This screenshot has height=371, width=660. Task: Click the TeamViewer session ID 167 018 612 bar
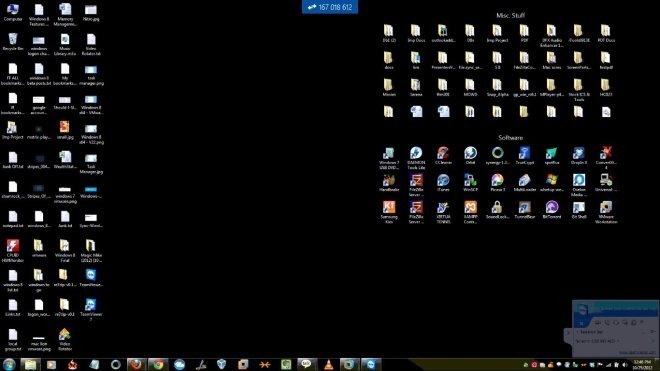pos(330,7)
